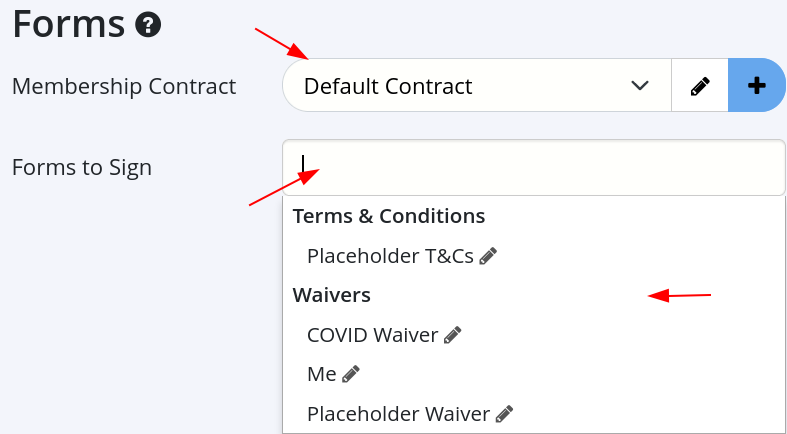This screenshot has height=434, width=787.
Task: Add a new membership contract with plus button
Action: pyautogui.click(x=757, y=86)
